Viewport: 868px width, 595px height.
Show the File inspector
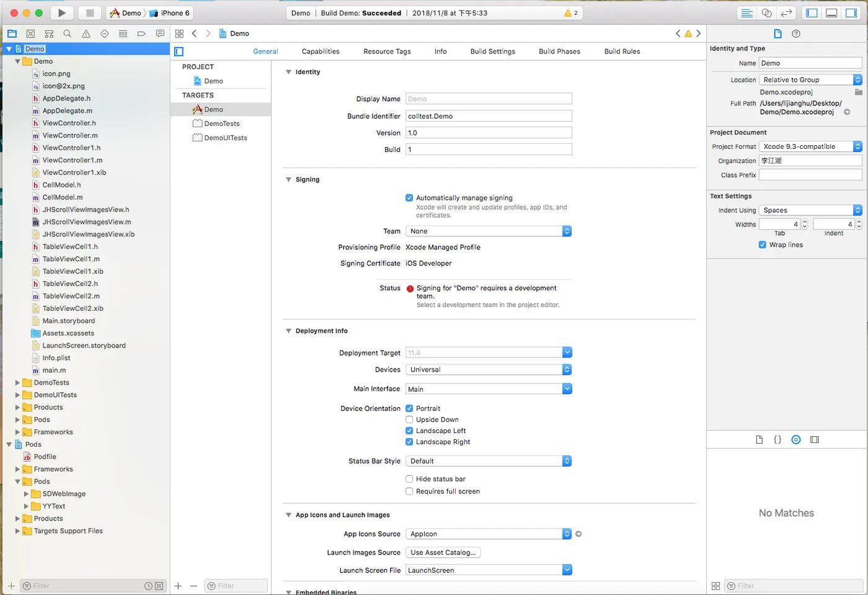(777, 34)
